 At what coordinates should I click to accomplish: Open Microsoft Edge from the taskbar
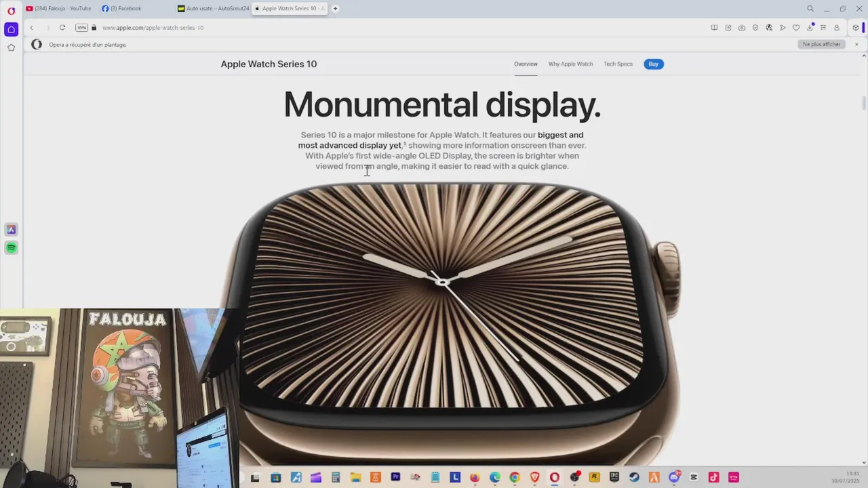[x=494, y=477]
